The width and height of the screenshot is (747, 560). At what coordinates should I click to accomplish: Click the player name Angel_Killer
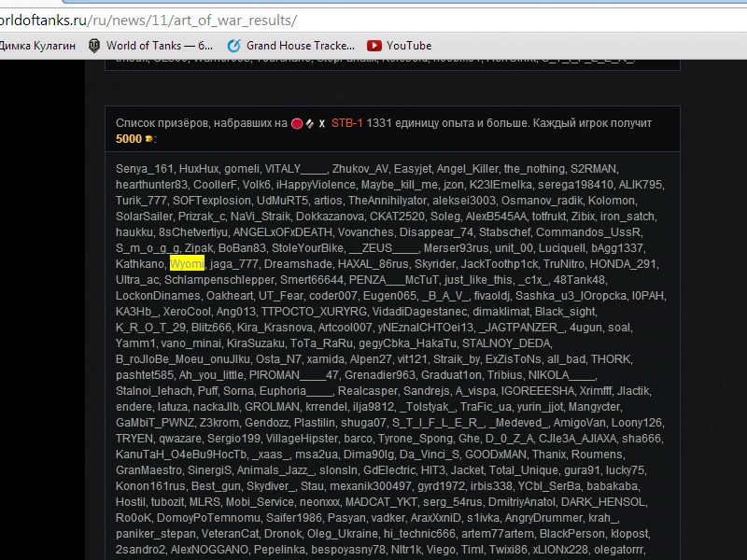(468, 169)
